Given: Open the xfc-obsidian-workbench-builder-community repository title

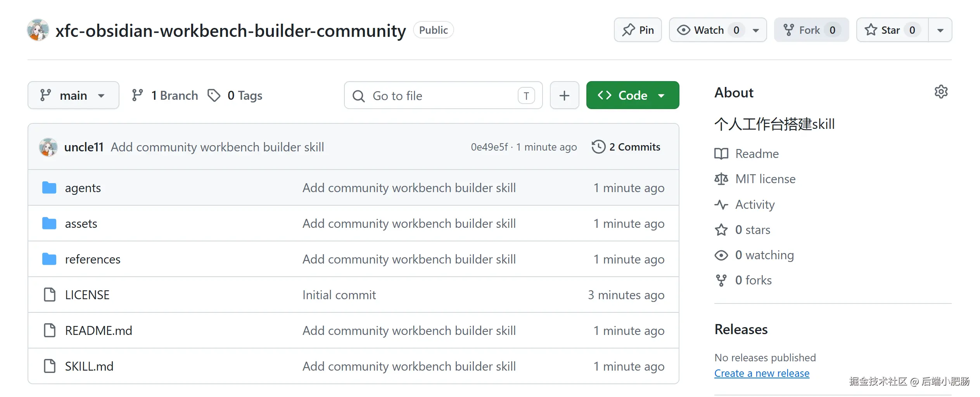Looking at the screenshot, I should 231,31.
